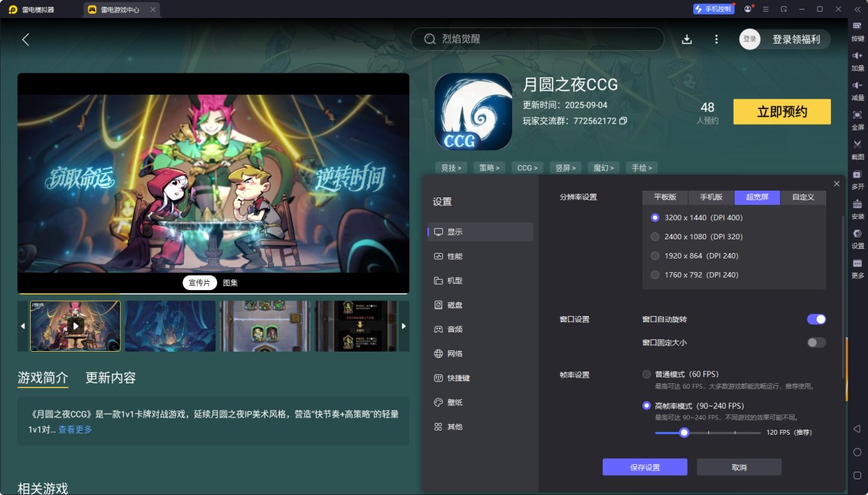Switch to 手机版 resolution tab
This screenshot has width=868, height=495.
point(711,197)
